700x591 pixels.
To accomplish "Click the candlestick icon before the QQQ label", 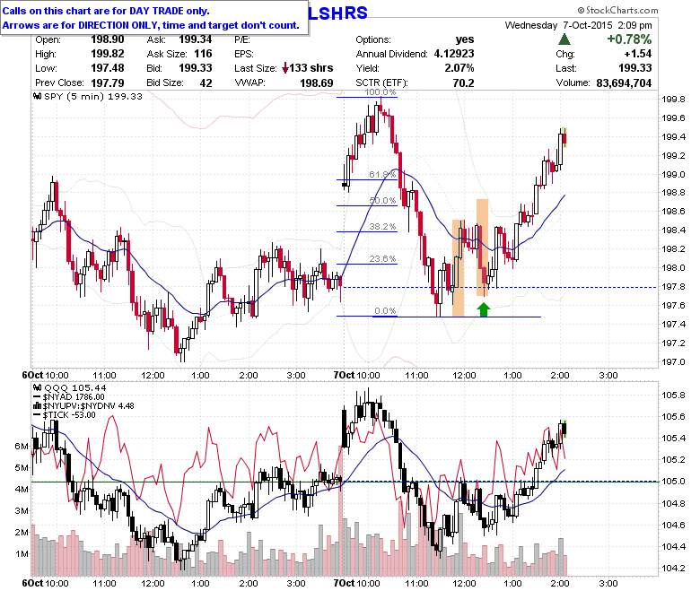I will (x=38, y=387).
